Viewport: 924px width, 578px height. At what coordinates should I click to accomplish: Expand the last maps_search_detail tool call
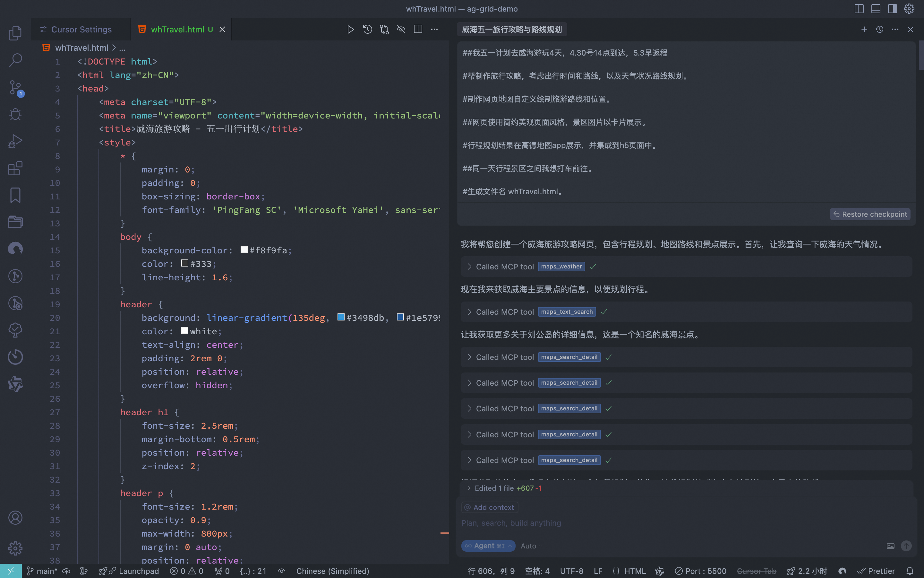(x=686, y=460)
